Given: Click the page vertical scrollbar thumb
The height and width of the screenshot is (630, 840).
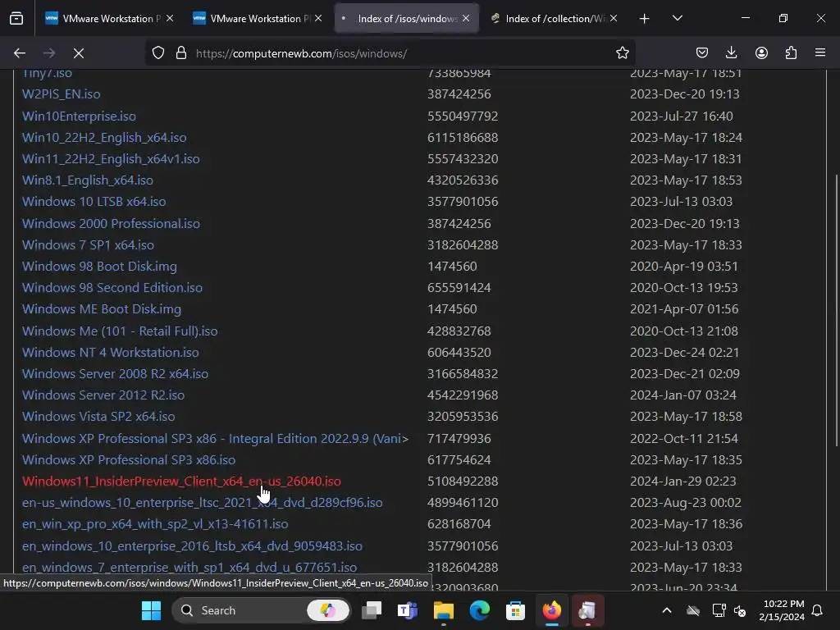Looking at the screenshot, I should click(836, 309).
